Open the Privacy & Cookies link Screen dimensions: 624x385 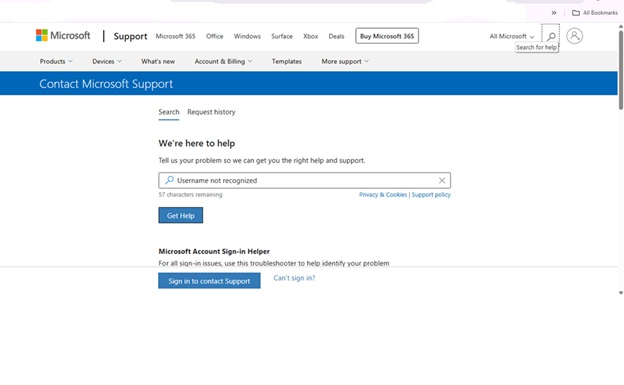point(383,195)
